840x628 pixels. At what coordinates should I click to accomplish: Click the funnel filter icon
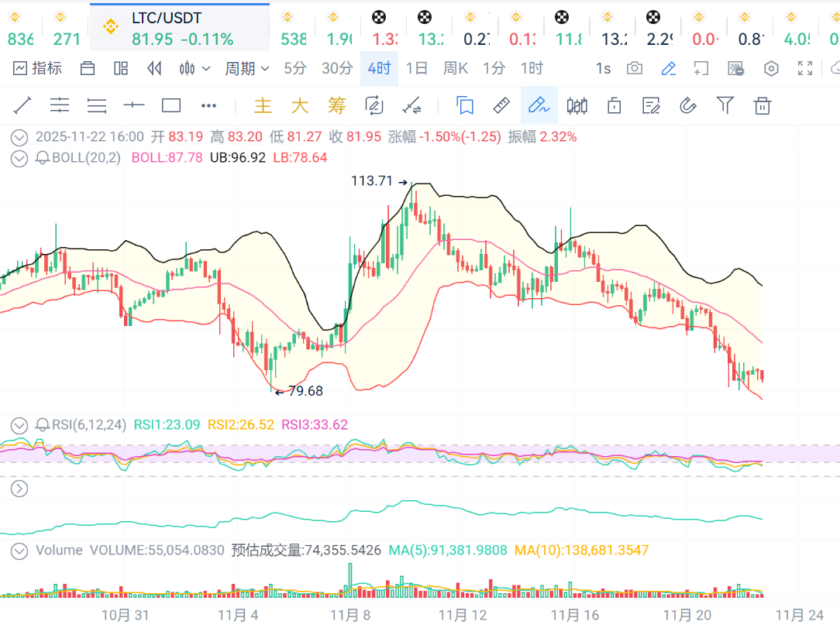pyautogui.click(x=725, y=105)
